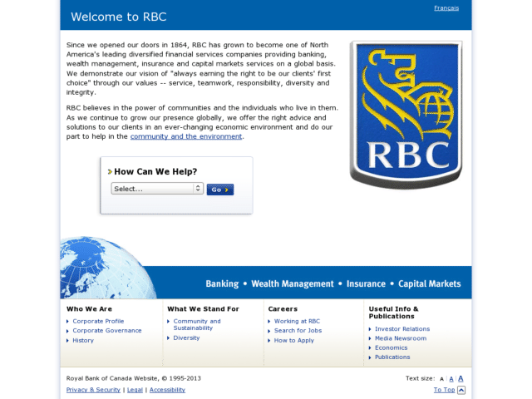This screenshot has width=532, height=399.
Task: Set text size to large A
Action: pyautogui.click(x=461, y=378)
